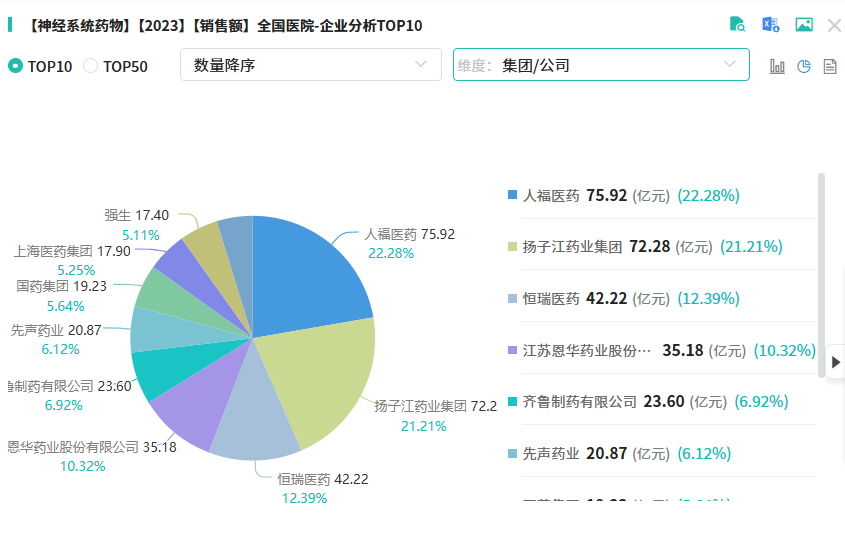Click the 10.32% legend percentage
The image size is (845, 546).
(785, 350)
